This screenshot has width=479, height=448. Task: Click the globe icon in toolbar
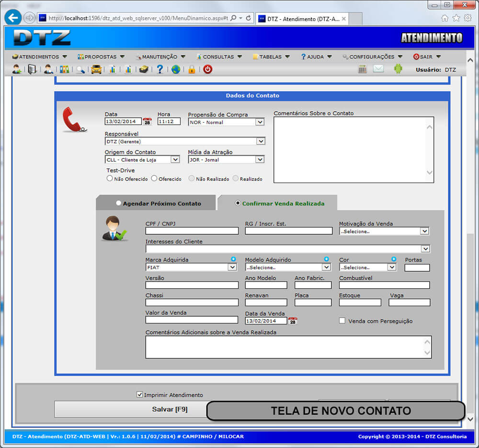tap(176, 69)
